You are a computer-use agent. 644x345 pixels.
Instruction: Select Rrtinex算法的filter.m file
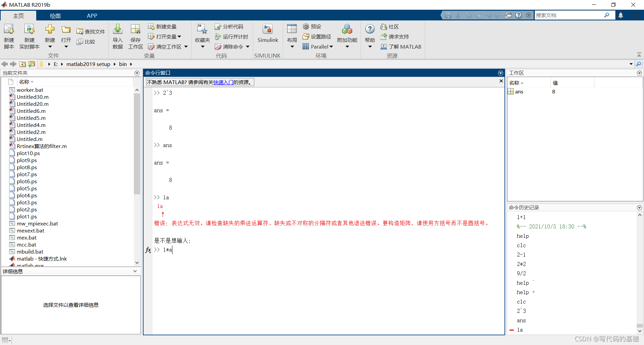point(42,146)
